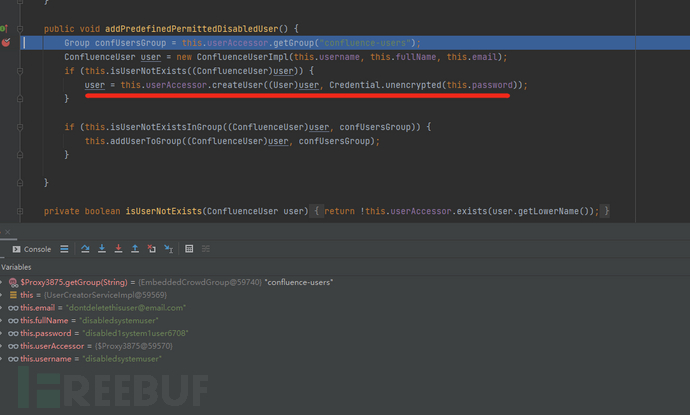Toggle the breakpoint on the getGroup line
Screen dimensions: 690x415
coord(6,43)
